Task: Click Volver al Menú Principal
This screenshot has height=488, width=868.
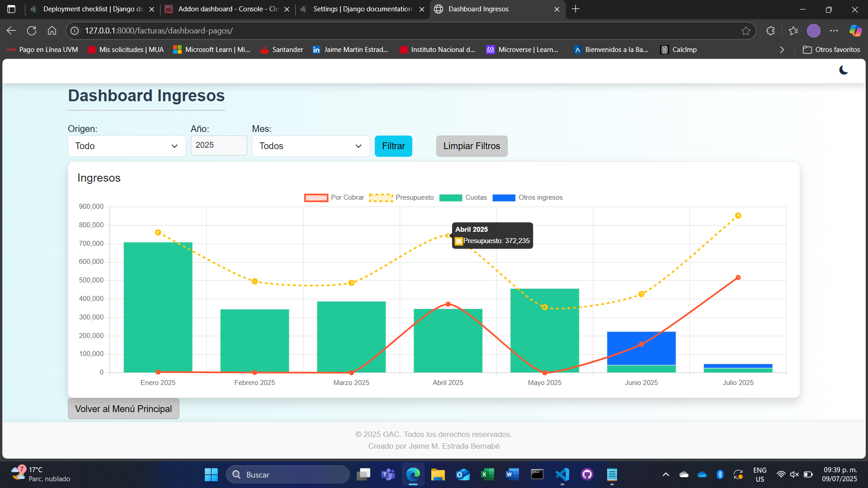Action: tap(123, 408)
